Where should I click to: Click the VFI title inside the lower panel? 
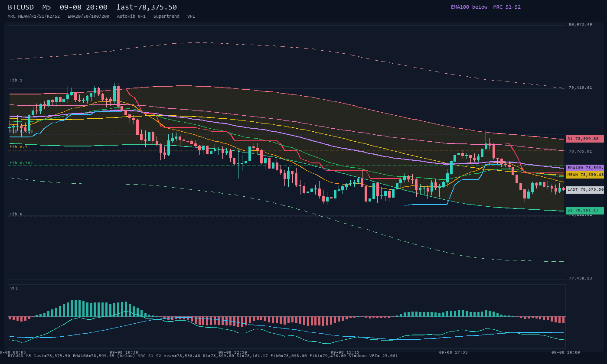point(14,288)
